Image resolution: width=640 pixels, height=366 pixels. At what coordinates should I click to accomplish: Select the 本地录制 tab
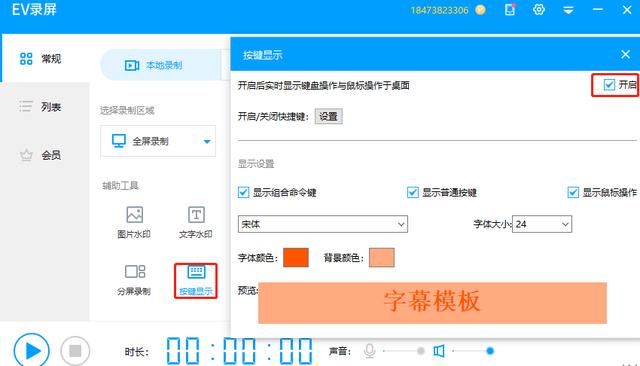(x=161, y=65)
